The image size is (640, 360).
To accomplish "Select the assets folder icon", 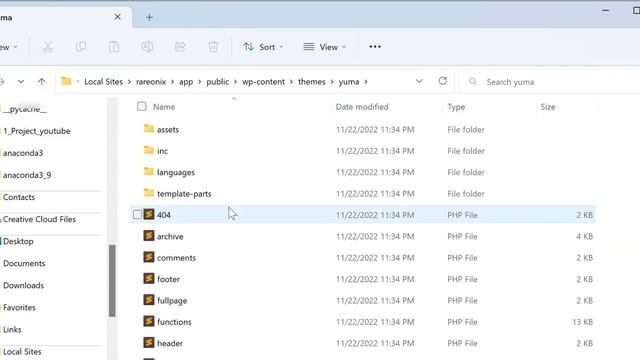I will (x=149, y=129).
